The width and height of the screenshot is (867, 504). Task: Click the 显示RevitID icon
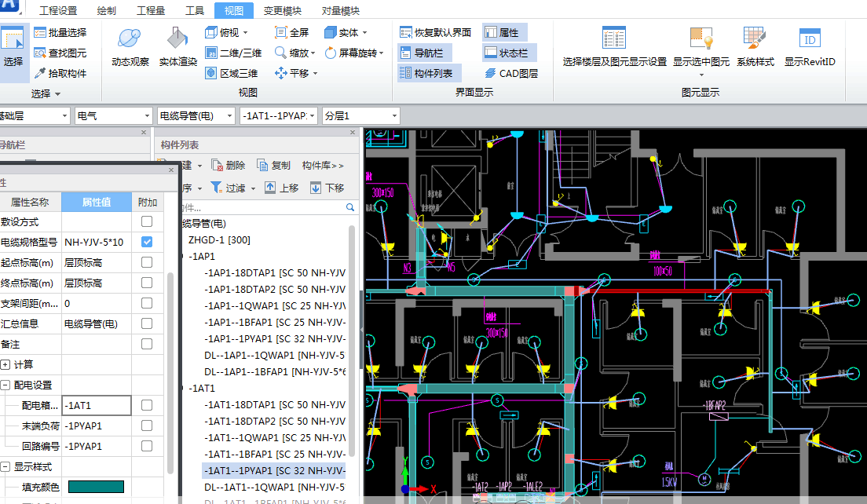pyautogui.click(x=810, y=38)
